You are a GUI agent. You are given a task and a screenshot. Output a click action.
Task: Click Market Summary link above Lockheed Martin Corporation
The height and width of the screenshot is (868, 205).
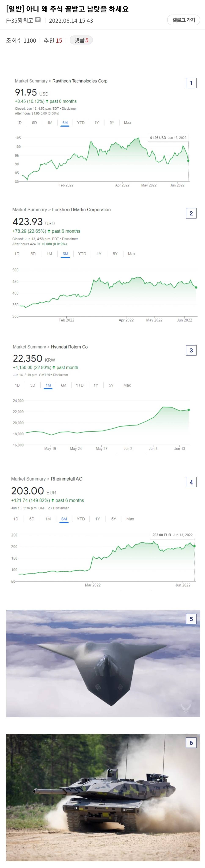(x=29, y=210)
